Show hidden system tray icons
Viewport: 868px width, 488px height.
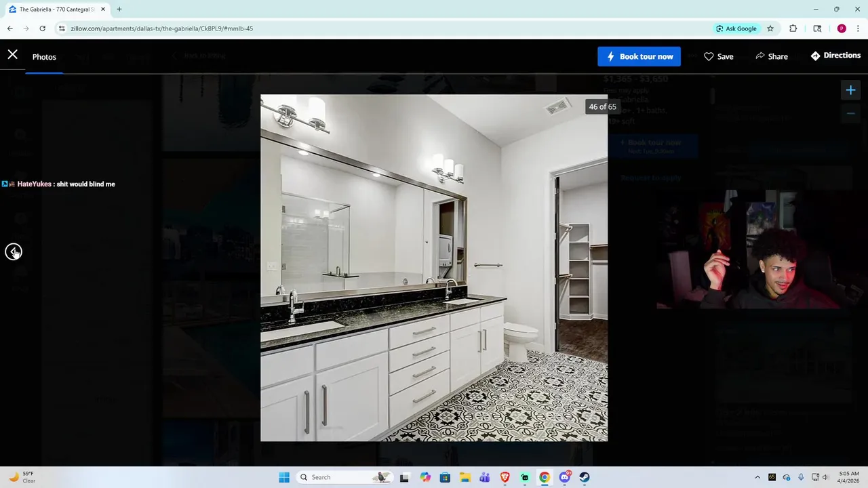[757, 477]
